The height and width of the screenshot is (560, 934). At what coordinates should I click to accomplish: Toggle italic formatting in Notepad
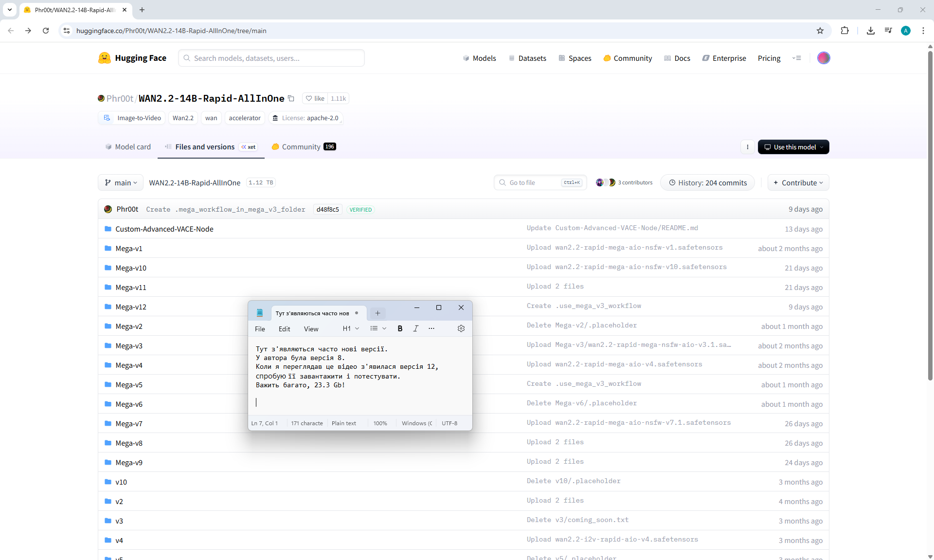[415, 328]
